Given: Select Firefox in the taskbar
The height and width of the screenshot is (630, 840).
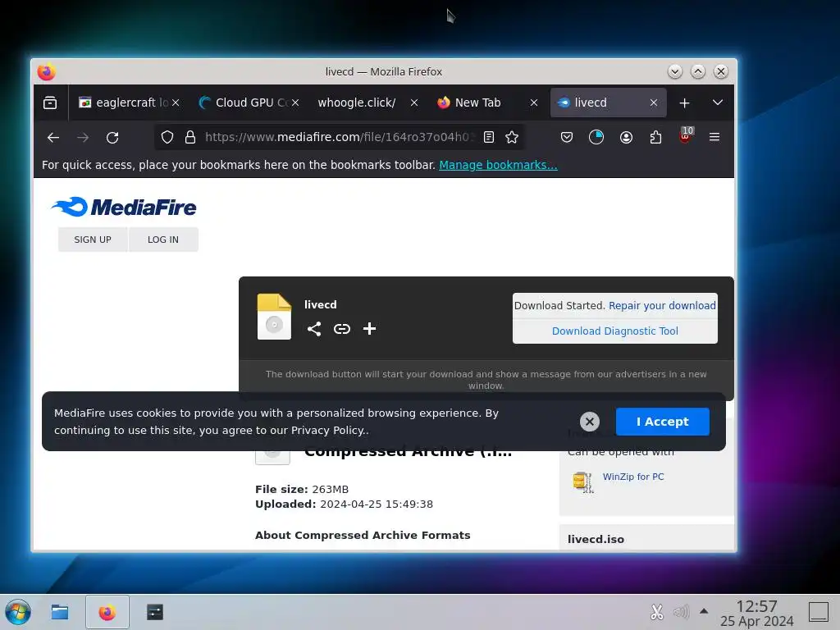Looking at the screenshot, I should [107, 612].
